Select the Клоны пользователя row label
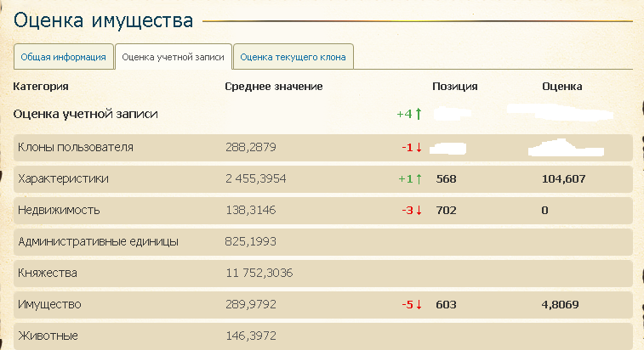 pyautogui.click(x=76, y=147)
